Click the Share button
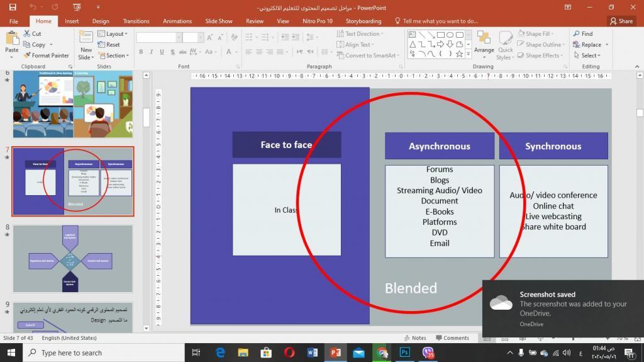The height and width of the screenshot is (362, 644). tap(621, 21)
